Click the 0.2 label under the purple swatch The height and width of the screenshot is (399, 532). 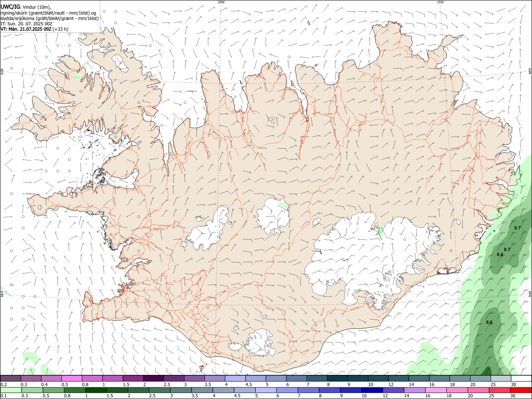coord(3,384)
